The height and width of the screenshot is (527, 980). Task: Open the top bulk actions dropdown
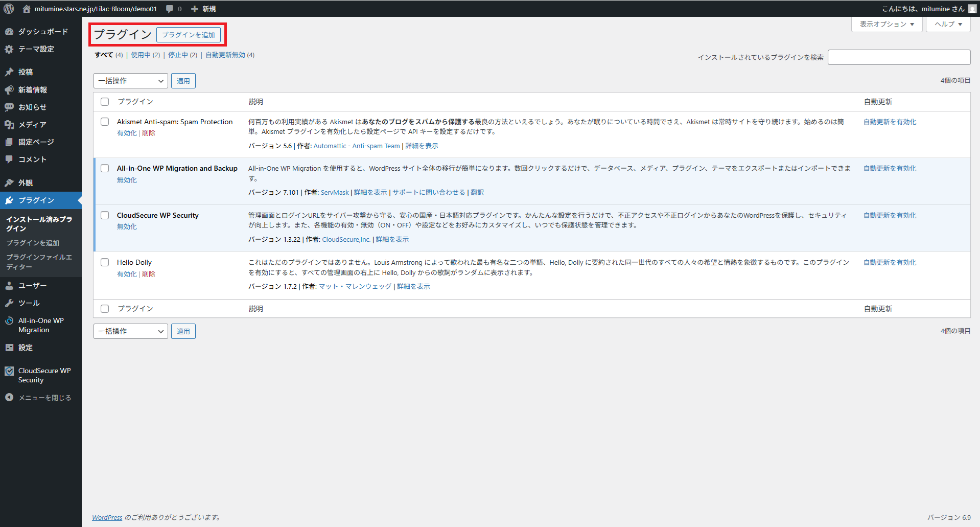tap(131, 81)
